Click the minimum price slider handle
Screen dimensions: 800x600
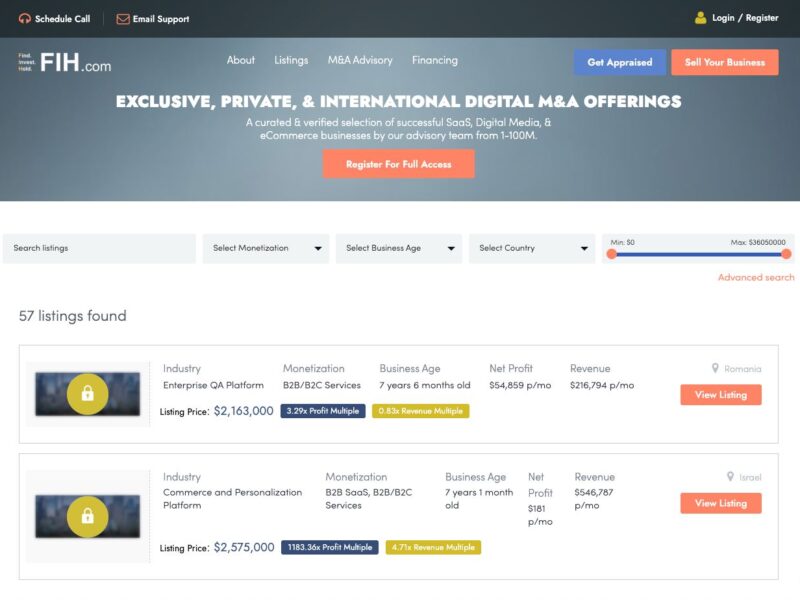click(612, 254)
